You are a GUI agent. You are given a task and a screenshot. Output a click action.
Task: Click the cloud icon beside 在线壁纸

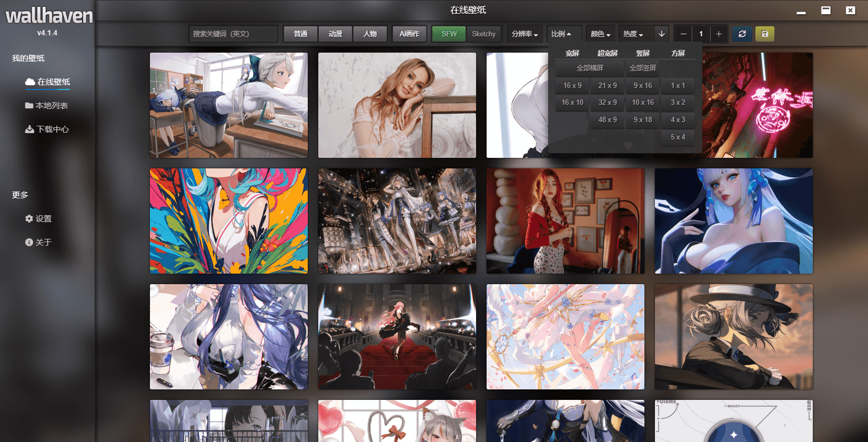30,82
